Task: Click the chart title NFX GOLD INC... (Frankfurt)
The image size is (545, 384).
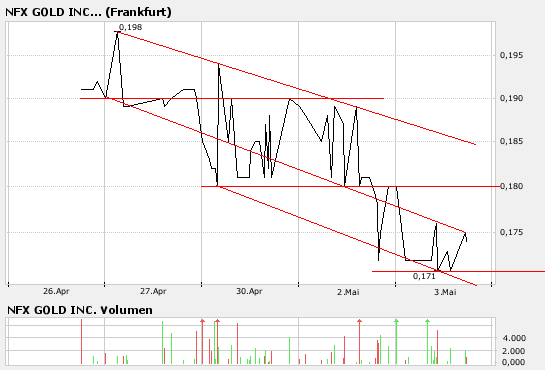Action: click(x=88, y=12)
